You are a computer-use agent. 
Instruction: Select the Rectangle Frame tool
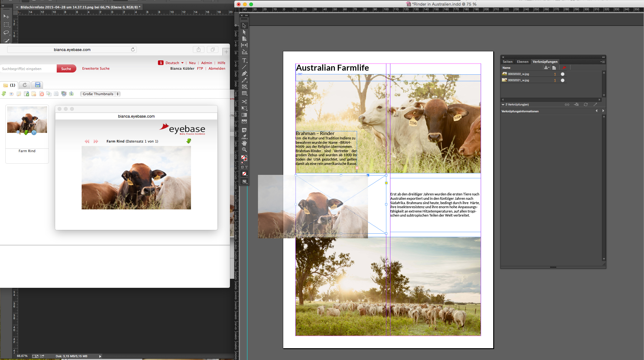[x=244, y=87]
